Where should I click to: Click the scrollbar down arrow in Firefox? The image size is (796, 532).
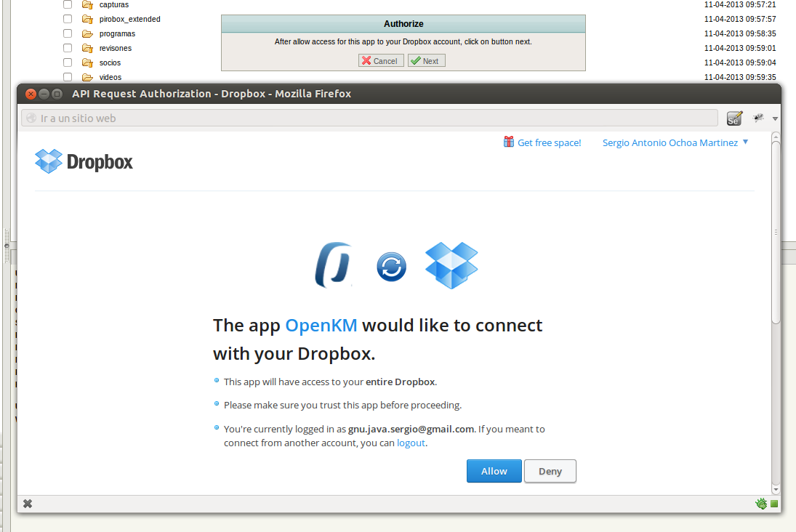775,490
